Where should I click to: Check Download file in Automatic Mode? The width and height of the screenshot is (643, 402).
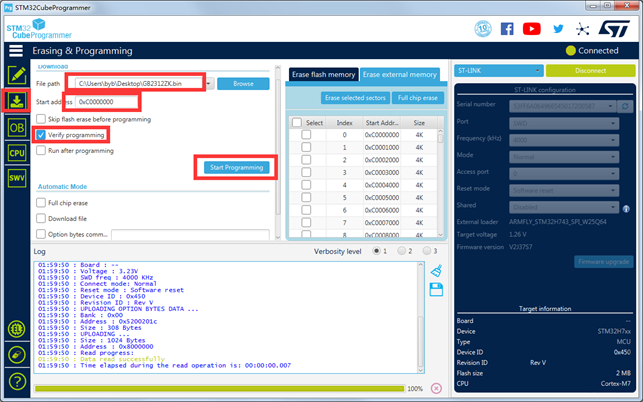[41, 218]
